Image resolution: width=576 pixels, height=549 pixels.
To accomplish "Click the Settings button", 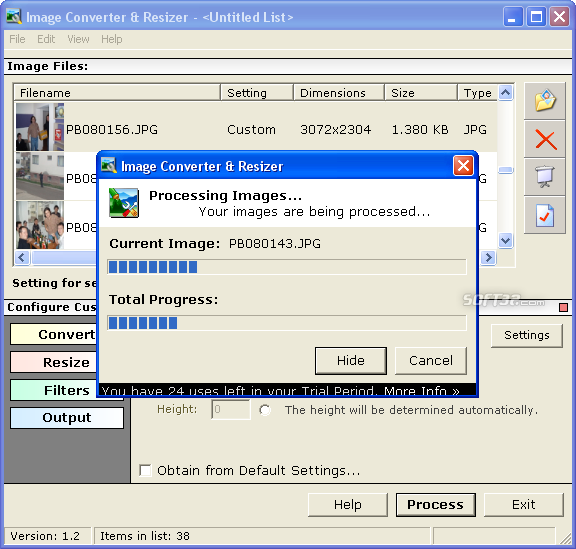I will click(x=526, y=335).
